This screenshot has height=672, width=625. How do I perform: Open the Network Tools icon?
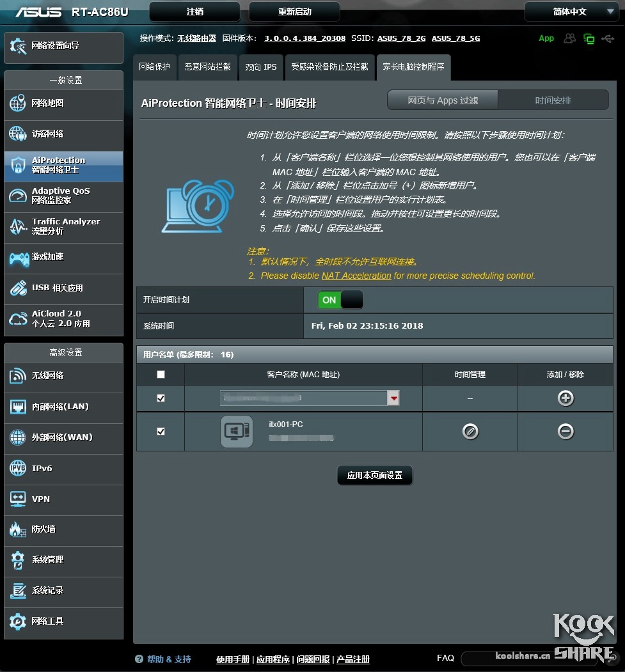pyautogui.click(x=17, y=621)
